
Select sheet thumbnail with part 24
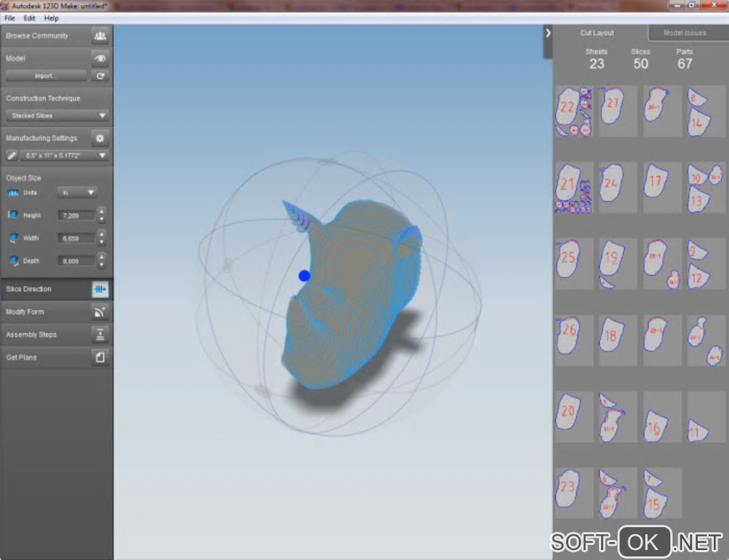[618, 188]
